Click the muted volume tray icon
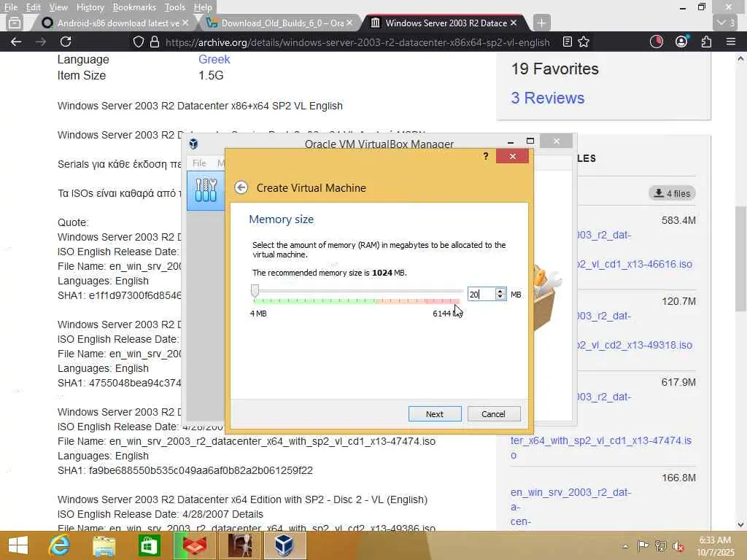This screenshot has width=747, height=560. click(x=678, y=546)
